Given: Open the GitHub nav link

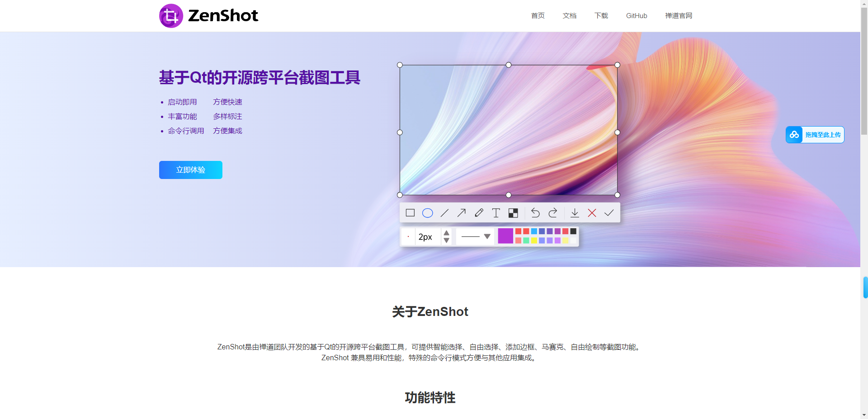Looking at the screenshot, I should (x=637, y=16).
